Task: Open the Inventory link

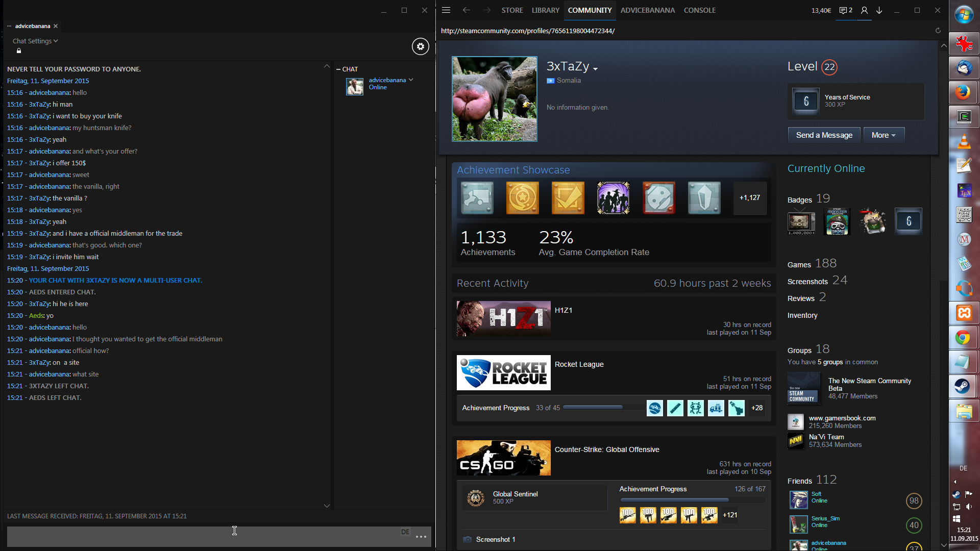Action: pyautogui.click(x=802, y=315)
